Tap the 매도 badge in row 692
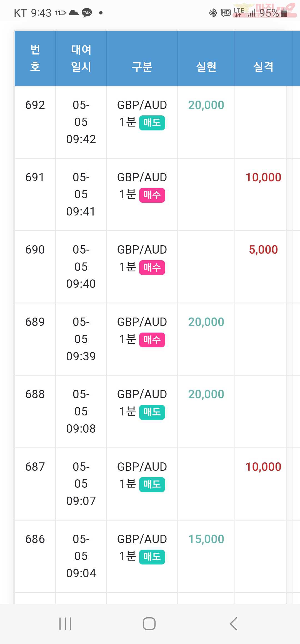Screen dimensions: 300x644 [x=152, y=123]
